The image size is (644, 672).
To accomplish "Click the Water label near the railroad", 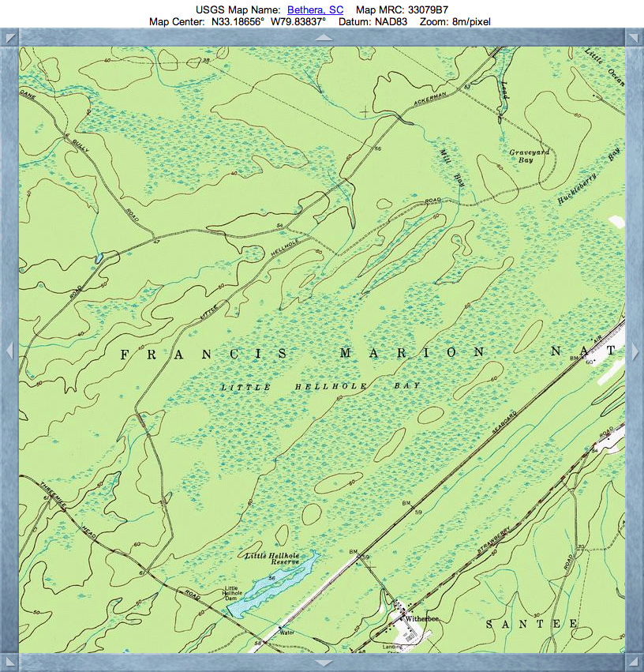I will click(x=287, y=633).
